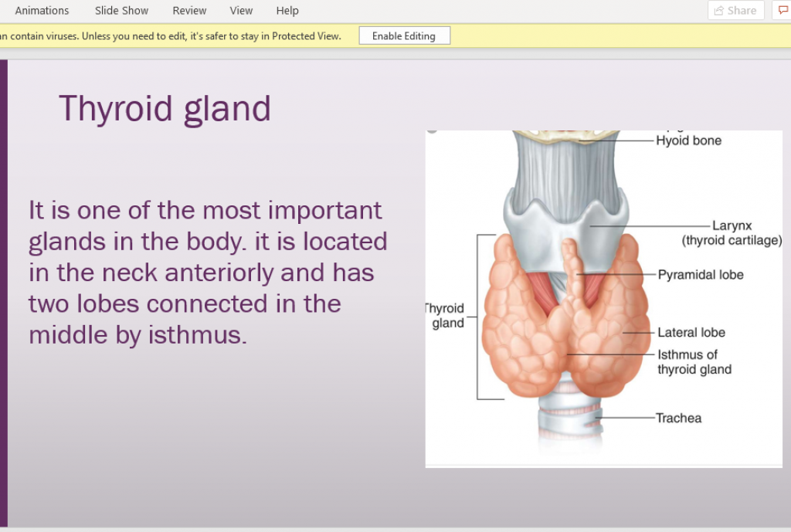Image resolution: width=791 pixels, height=532 pixels.
Task: Open the Review tab
Action: (189, 10)
